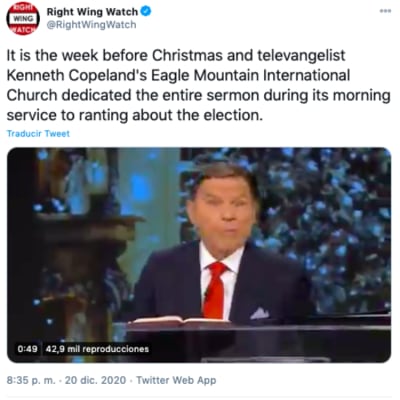Click the phrase "ranting about the election"
400x400 pixels.
coord(169,115)
